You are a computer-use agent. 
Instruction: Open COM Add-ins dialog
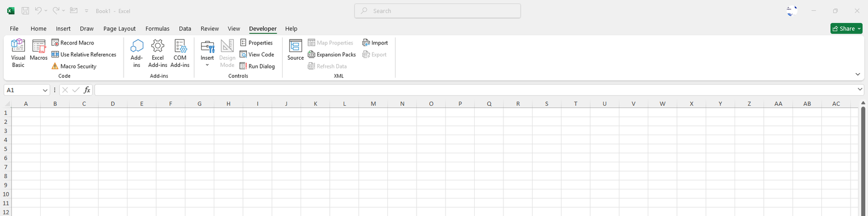[x=180, y=53]
